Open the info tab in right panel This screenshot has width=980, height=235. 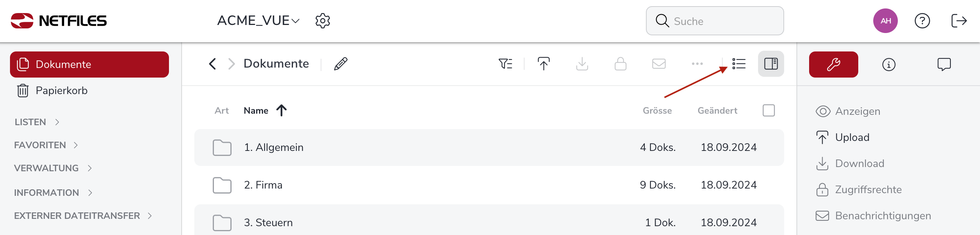(x=889, y=65)
